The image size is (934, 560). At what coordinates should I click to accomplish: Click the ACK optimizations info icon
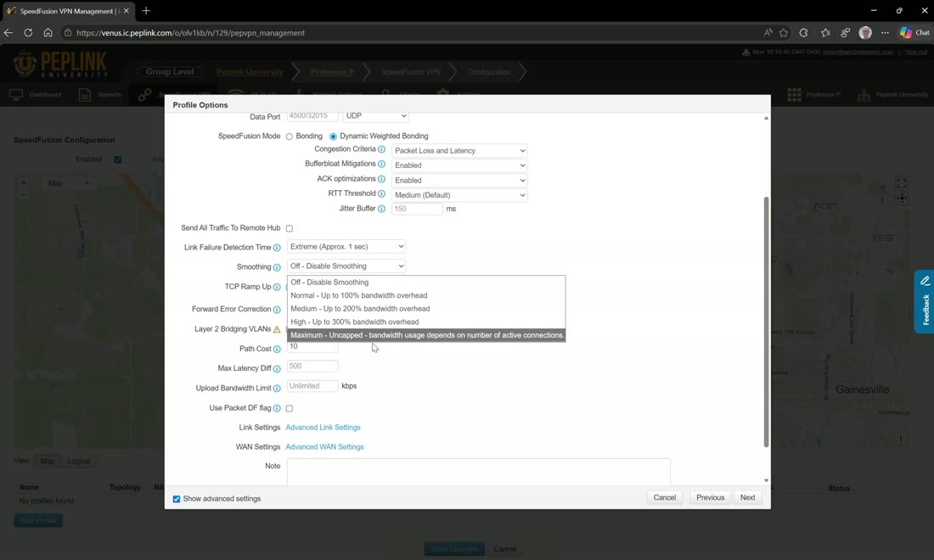click(x=381, y=179)
